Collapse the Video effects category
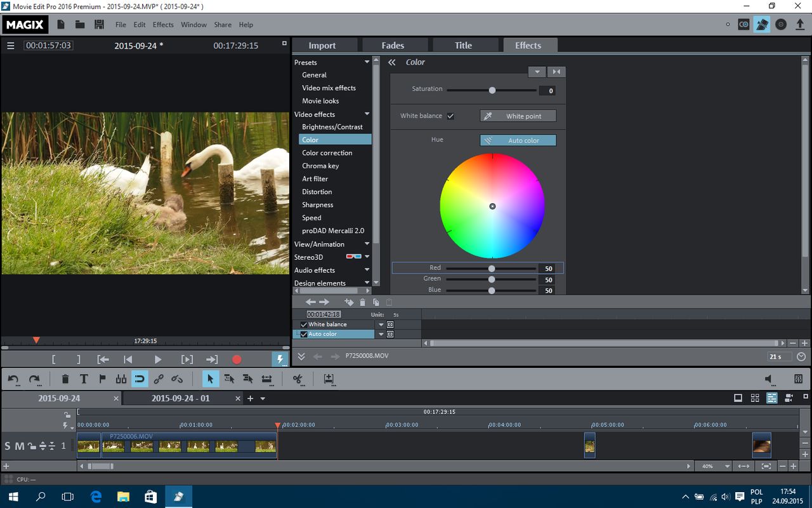The image size is (812, 508). (x=367, y=114)
